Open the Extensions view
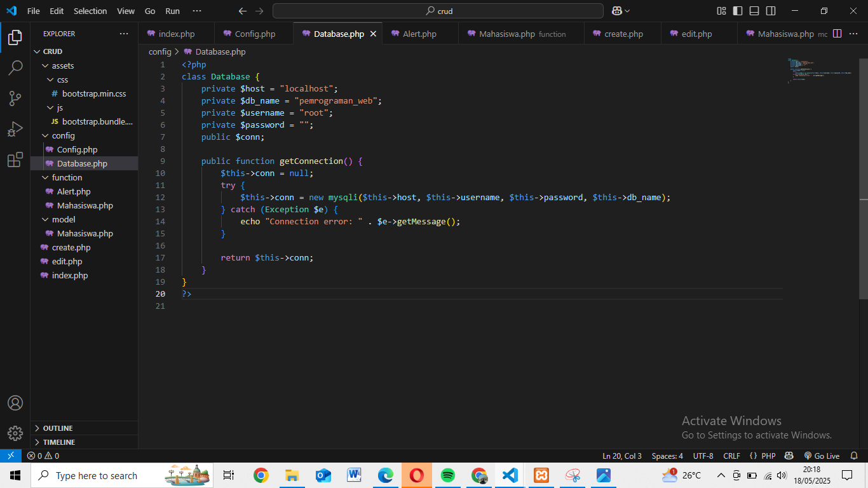This screenshot has height=488, width=868. click(15, 160)
